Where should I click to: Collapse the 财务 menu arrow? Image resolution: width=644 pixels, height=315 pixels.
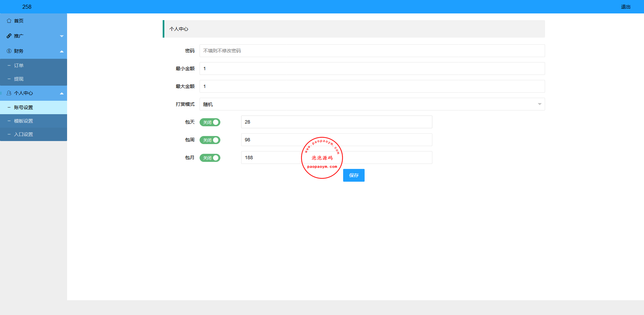62,51
